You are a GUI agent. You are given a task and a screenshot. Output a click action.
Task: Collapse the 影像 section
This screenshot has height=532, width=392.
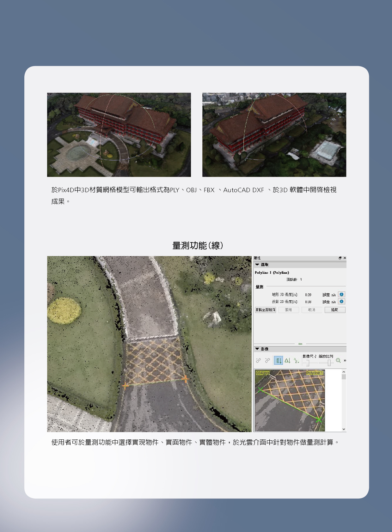pyautogui.click(x=257, y=349)
